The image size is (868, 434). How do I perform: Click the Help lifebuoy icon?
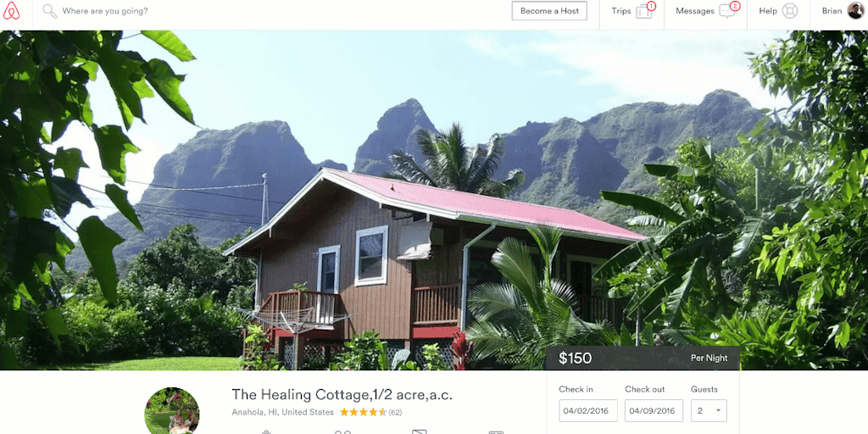(x=790, y=11)
